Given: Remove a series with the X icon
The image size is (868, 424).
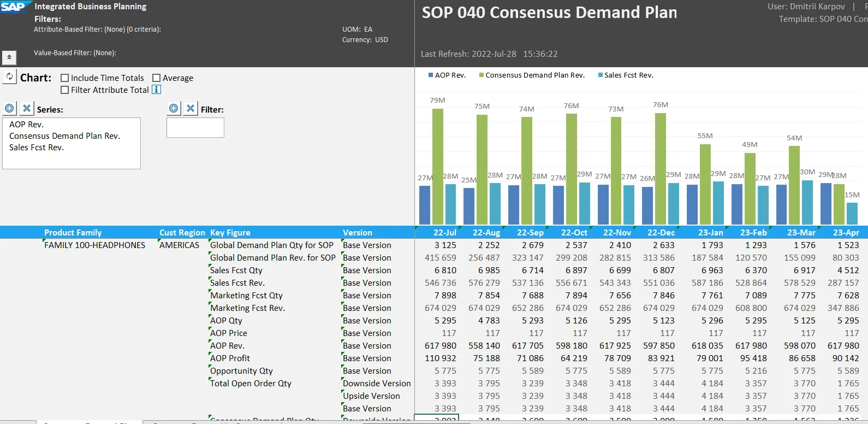Looking at the screenshot, I should [x=27, y=108].
